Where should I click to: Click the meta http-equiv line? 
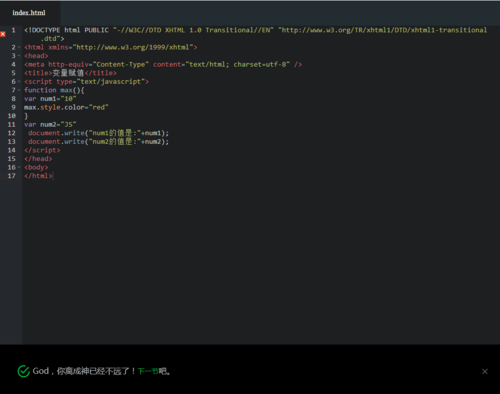pyautogui.click(x=163, y=64)
